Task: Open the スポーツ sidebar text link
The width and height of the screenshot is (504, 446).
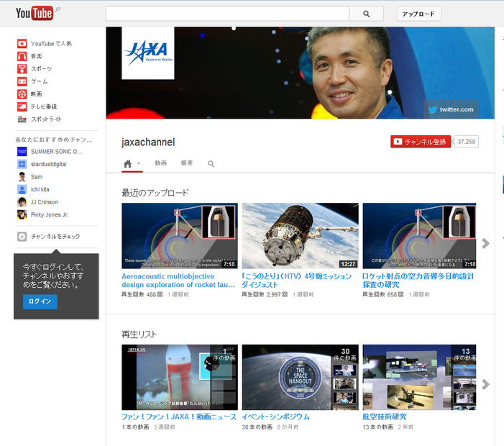Action: (x=42, y=68)
